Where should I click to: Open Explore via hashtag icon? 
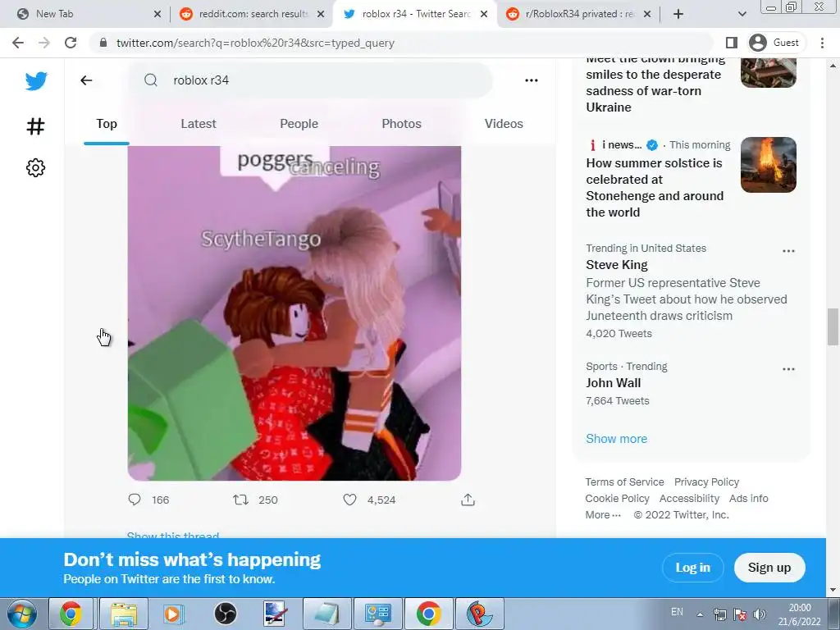click(36, 126)
